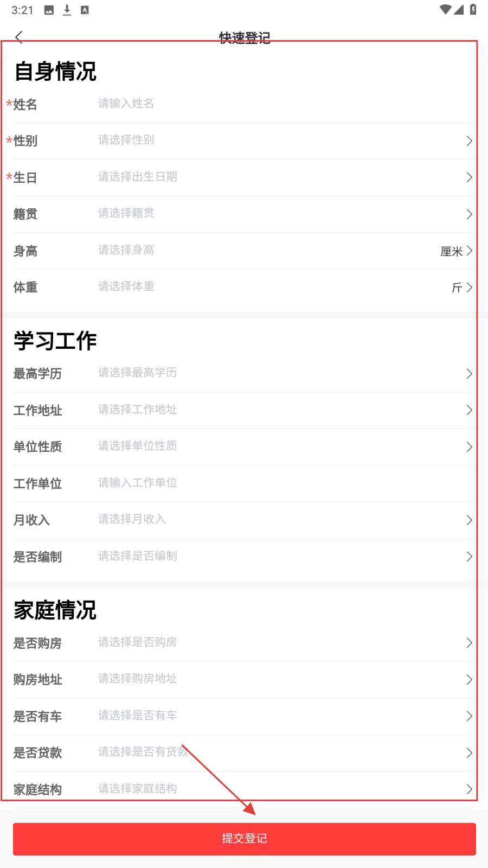Focus the 请输入姓名 name field
This screenshot has width=488, height=868.
[x=282, y=104]
